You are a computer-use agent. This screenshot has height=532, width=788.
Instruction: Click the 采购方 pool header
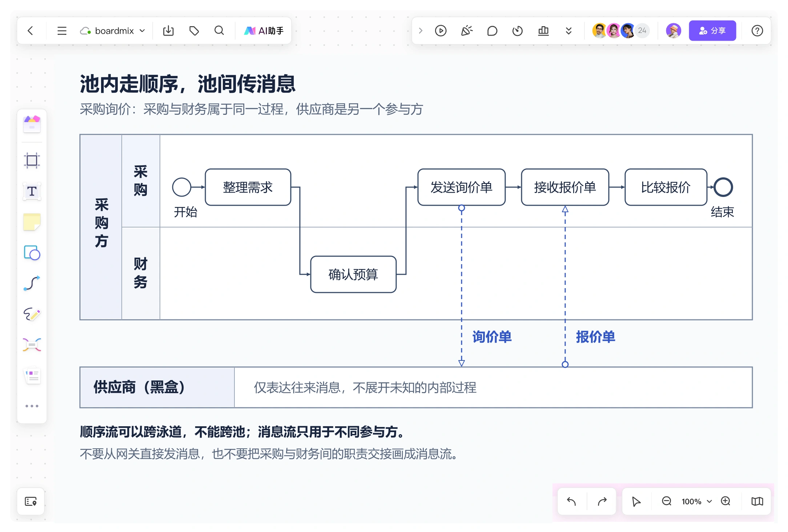101,227
